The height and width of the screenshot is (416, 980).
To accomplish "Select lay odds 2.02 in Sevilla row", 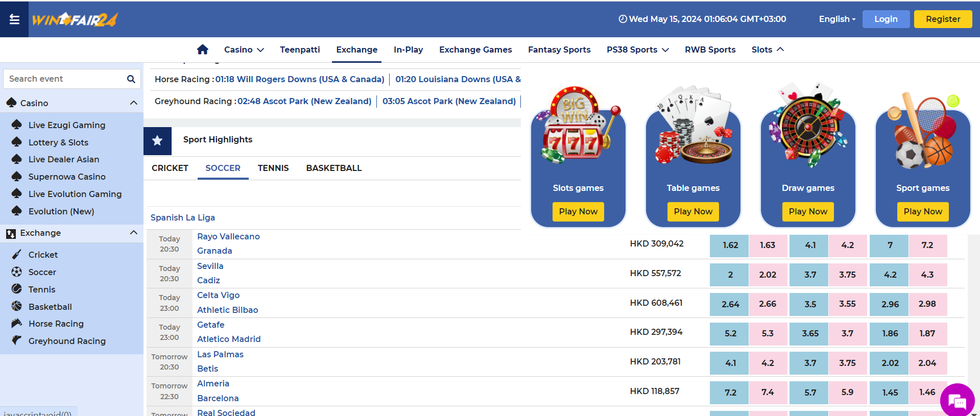I will [768, 275].
